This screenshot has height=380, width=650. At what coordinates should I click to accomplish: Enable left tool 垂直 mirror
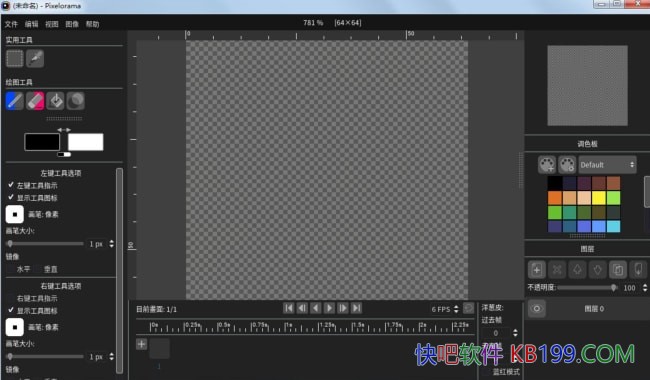coord(46,269)
